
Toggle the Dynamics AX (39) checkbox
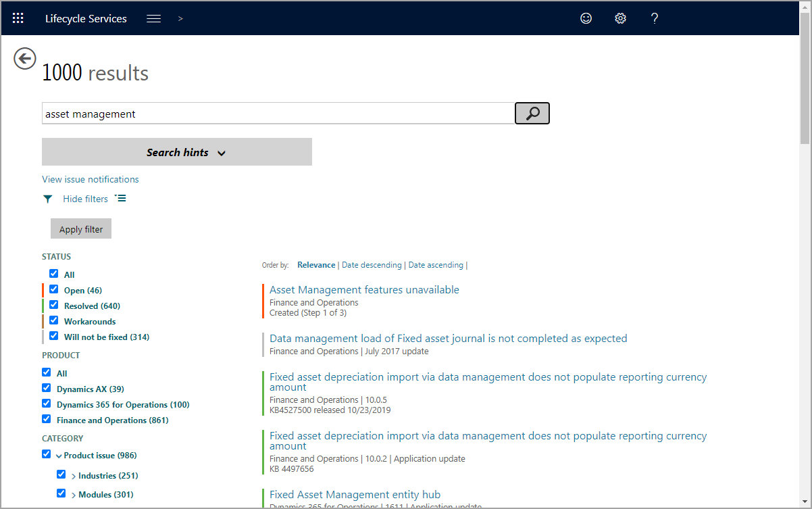[46, 388]
